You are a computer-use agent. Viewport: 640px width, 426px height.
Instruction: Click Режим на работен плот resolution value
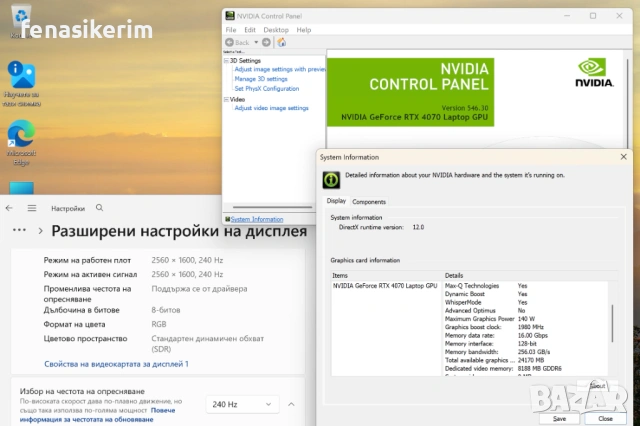click(187, 260)
